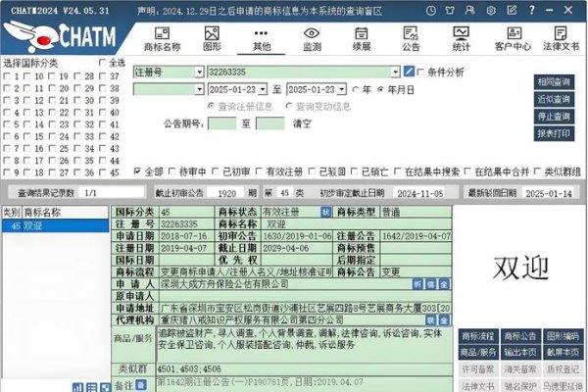Screen dimensions: 588x392
Task: Check the 已驳回 filter
Action: 312,171
